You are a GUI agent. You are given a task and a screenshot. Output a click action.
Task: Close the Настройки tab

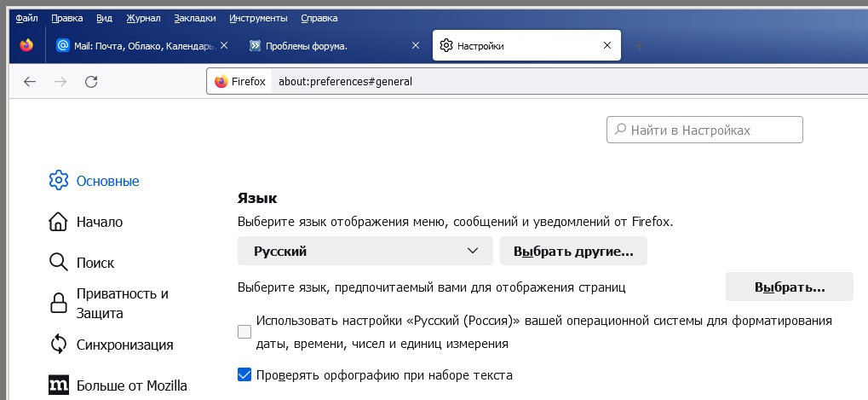607,45
